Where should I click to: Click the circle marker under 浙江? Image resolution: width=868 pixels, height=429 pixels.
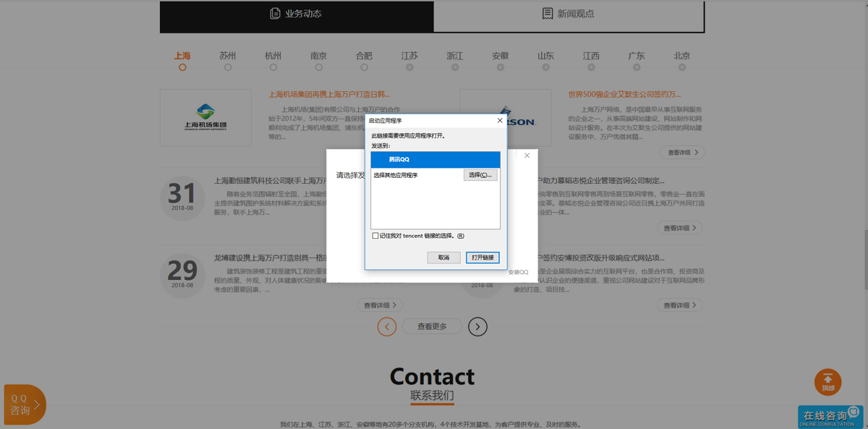coord(455,67)
